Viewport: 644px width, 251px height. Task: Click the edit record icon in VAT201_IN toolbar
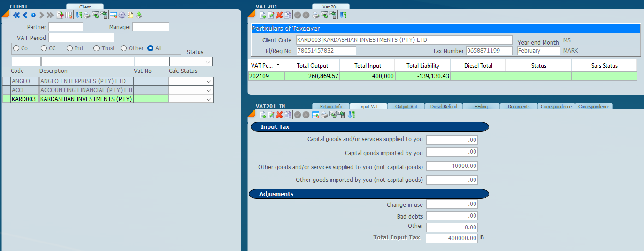(271, 115)
